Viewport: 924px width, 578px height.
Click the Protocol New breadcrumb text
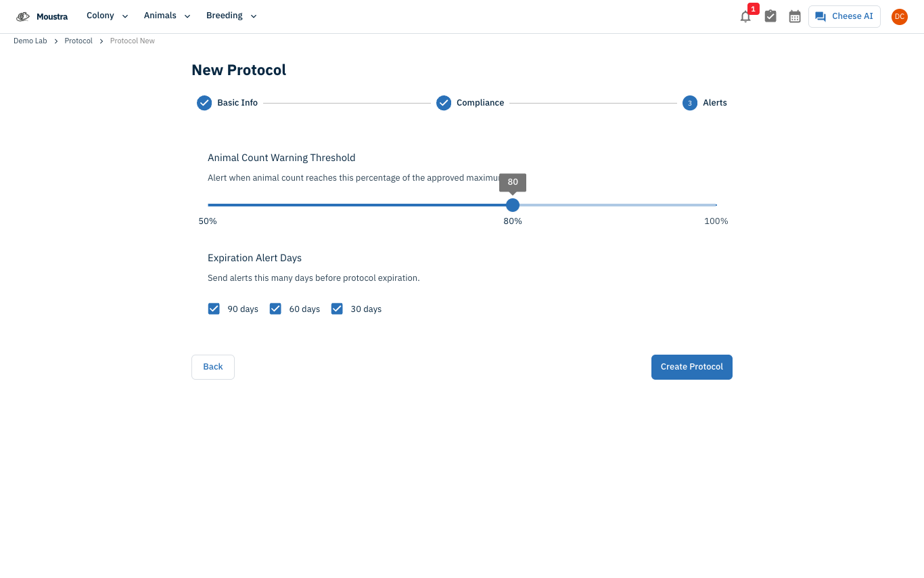[133, 41]
